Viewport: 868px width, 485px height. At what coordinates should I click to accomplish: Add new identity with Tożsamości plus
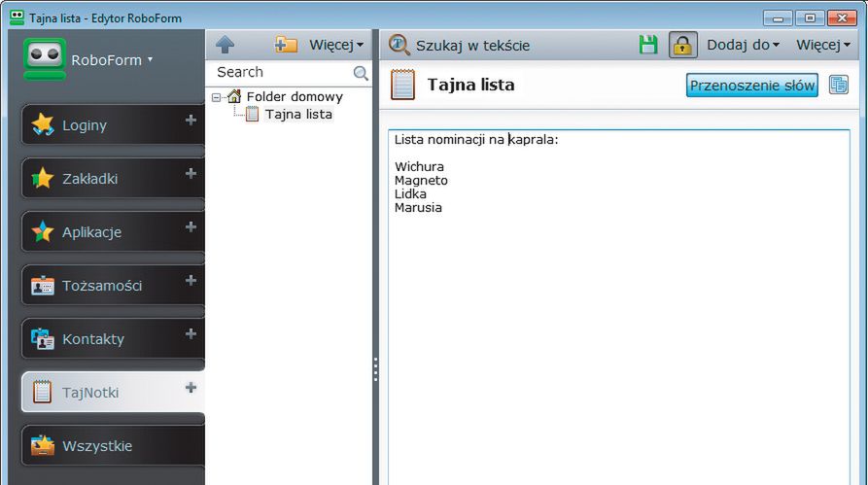pos(191,280)
